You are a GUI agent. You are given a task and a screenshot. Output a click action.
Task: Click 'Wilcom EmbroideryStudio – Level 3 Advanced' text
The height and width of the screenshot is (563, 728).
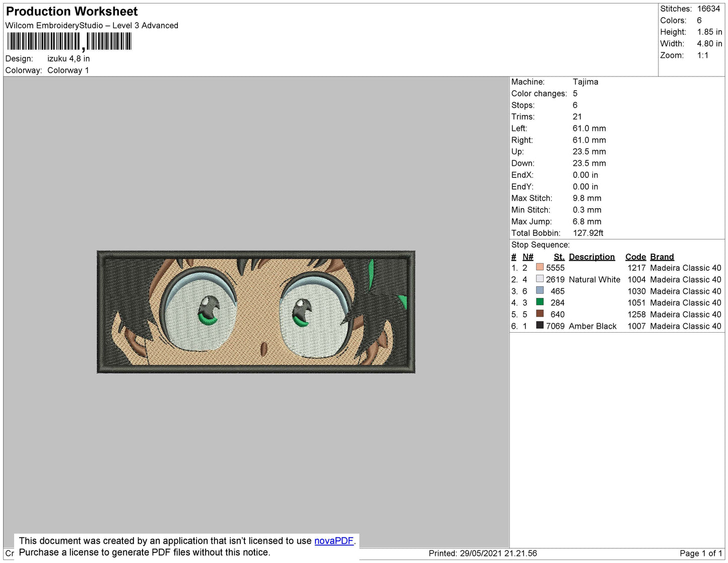coord(92,25)
